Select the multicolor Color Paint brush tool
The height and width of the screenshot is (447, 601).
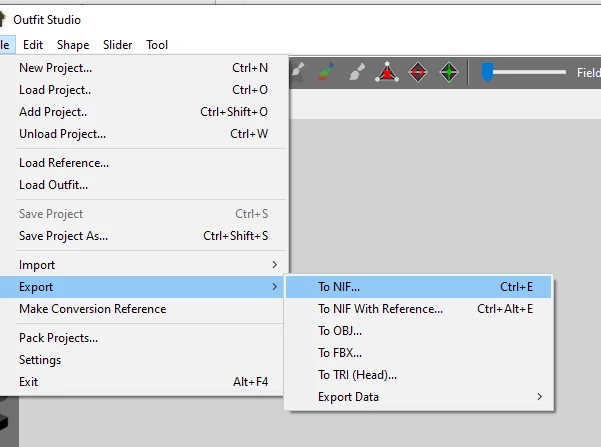coord(326,72)
